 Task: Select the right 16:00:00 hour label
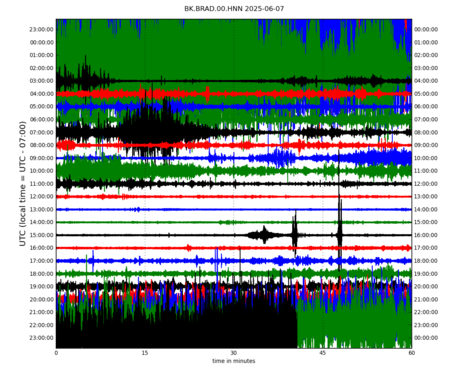click(x=426, y=235)
